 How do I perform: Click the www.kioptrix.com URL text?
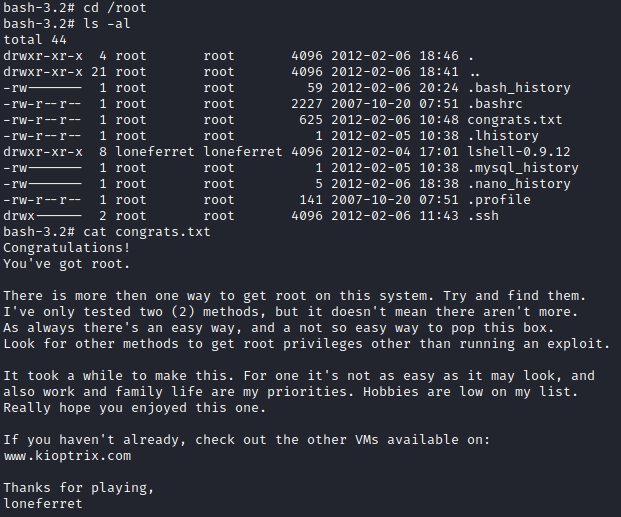coord(67,456)
